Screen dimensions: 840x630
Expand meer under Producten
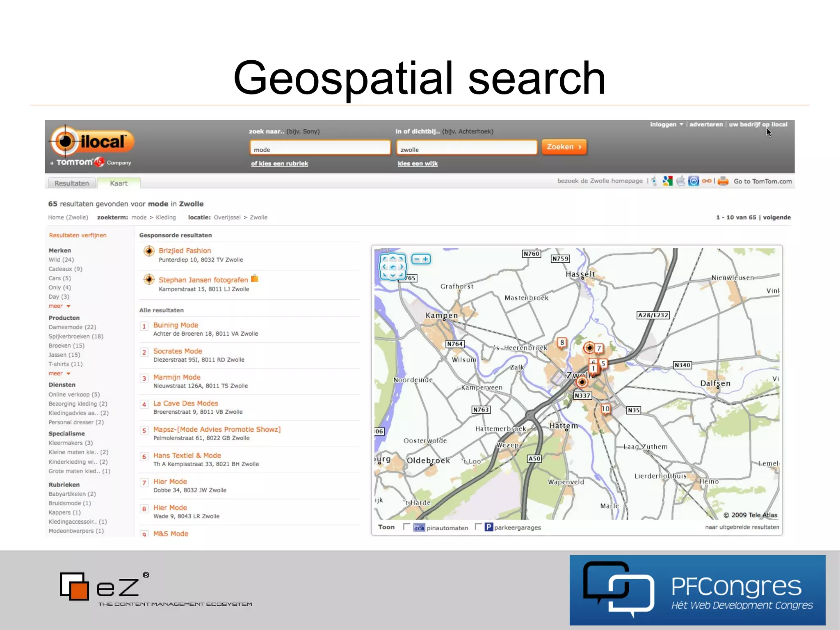[x=59, y=373]
